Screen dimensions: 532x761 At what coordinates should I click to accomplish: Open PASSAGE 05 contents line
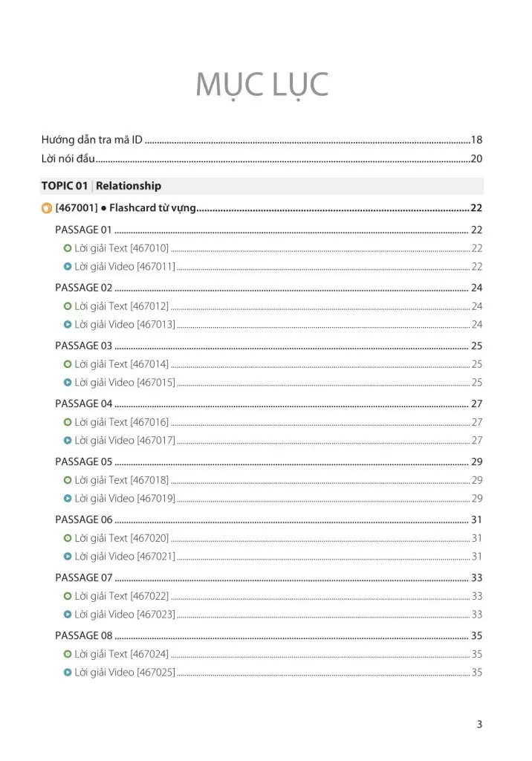point(83,462)
